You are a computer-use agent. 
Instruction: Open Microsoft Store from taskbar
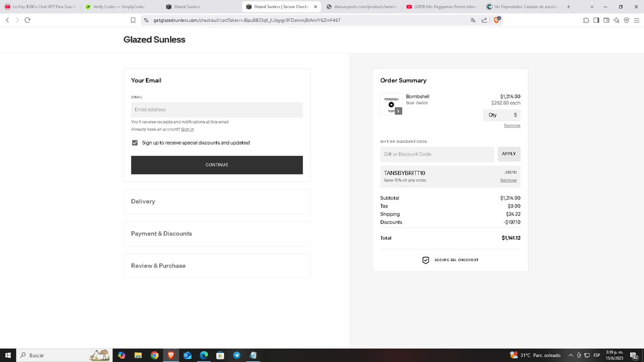220,355
